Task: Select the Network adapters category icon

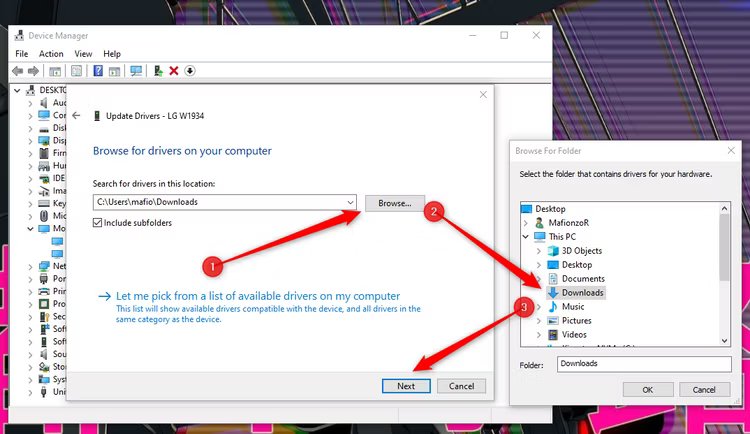Action: tap(44, 266)
